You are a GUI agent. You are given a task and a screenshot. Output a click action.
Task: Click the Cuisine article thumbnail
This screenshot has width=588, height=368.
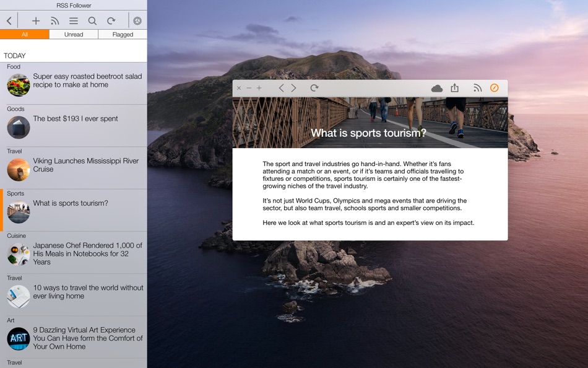(19, 254)
